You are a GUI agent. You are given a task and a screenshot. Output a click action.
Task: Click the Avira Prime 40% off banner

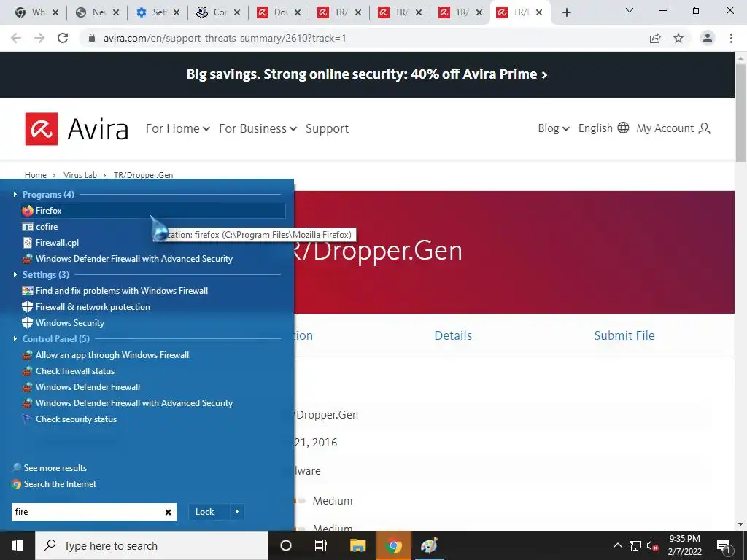pos(367,74)
